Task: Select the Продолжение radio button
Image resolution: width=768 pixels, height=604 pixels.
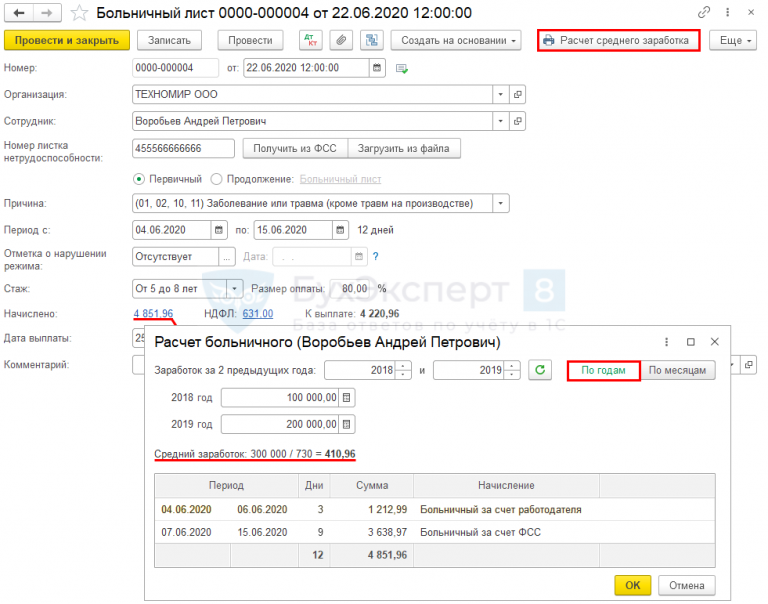Action: tap(216, 179)
